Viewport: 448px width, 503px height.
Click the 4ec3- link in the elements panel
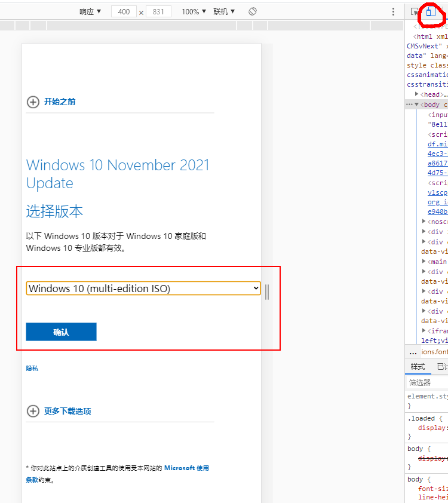tap(437, 154)
